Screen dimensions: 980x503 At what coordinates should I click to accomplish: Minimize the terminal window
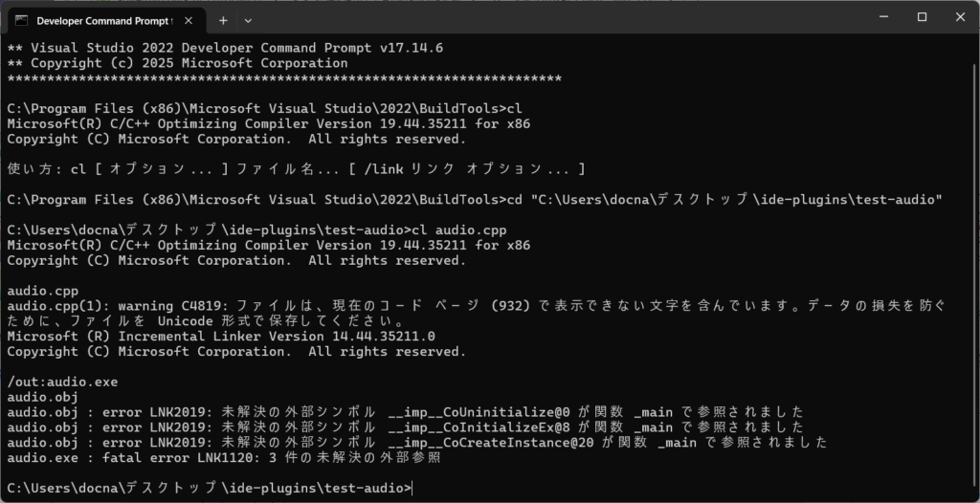[x=883, y=17]
